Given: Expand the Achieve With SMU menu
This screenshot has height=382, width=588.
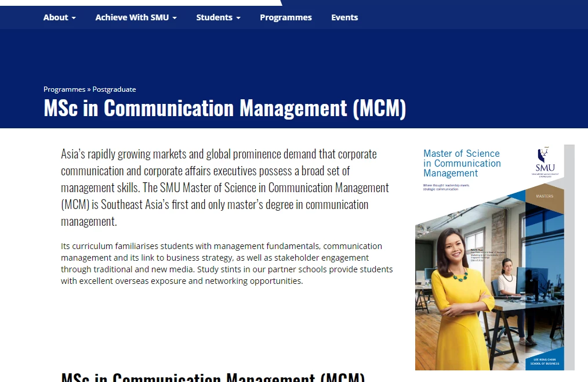Looking at the screenshot, I should click(x=136, y=17).
